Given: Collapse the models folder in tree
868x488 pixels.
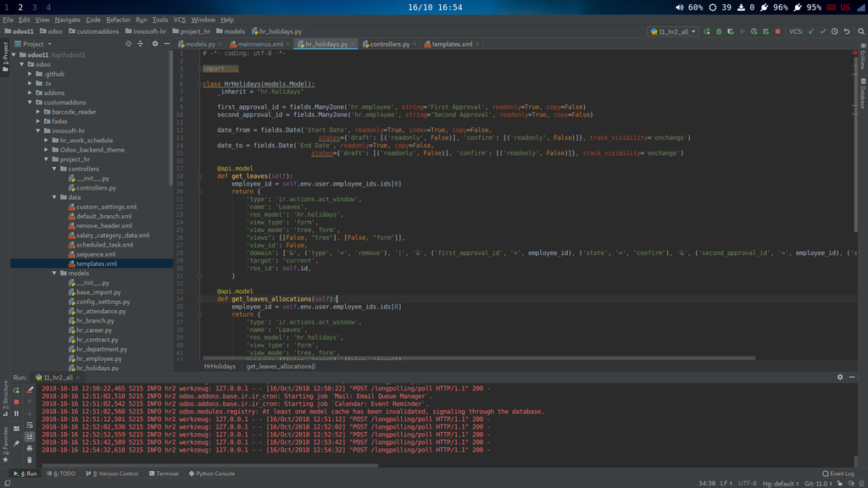Looking at the screenshot, I should (x=54, y=273).
